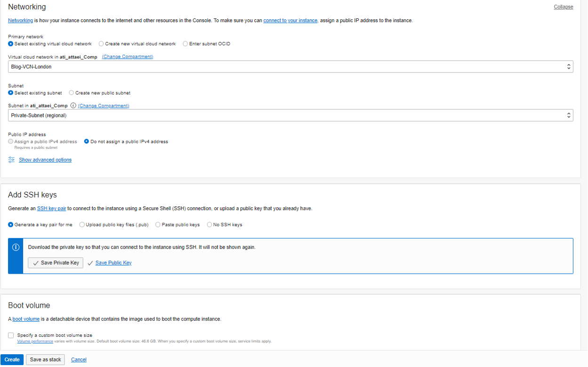Collapse the Networking section
Viewport: 588px width, 367px height.
tap(564, 7)
